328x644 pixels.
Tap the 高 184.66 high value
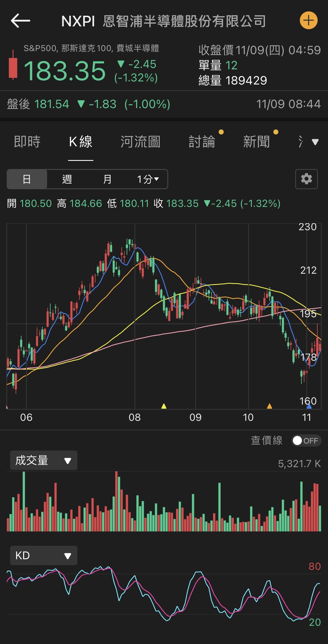point(80,204)
